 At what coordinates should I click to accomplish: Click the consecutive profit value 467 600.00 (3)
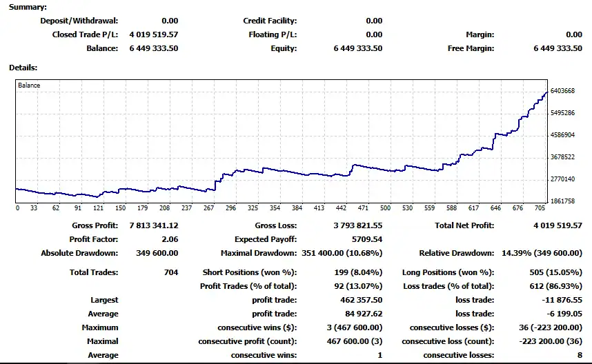[x=355, y=341]
